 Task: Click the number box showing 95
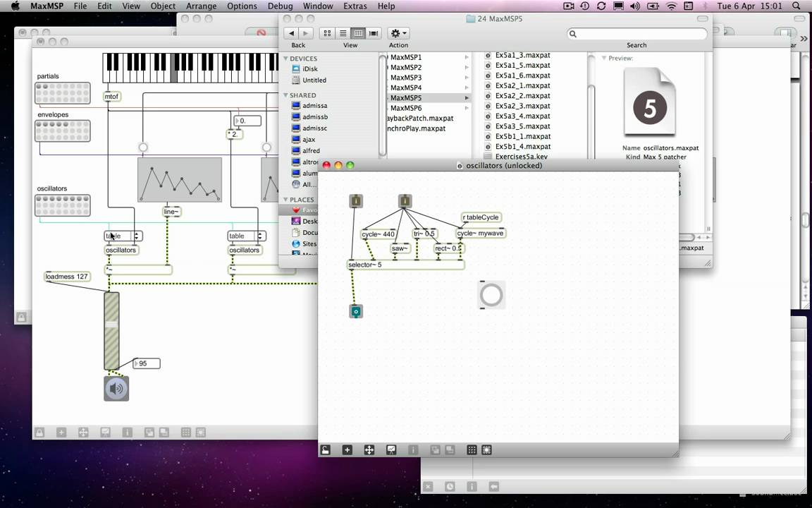click(x=147, y=363)
